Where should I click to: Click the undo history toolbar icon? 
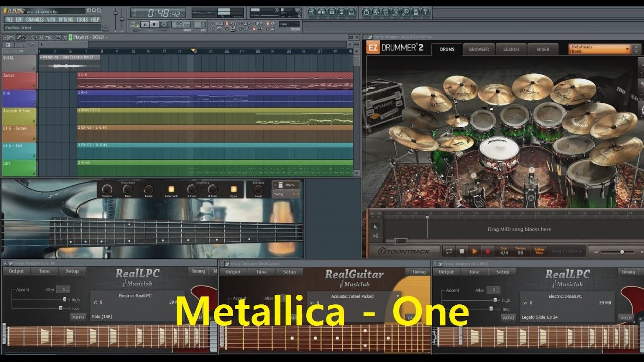pyautogui.click(x=367, y=12)
